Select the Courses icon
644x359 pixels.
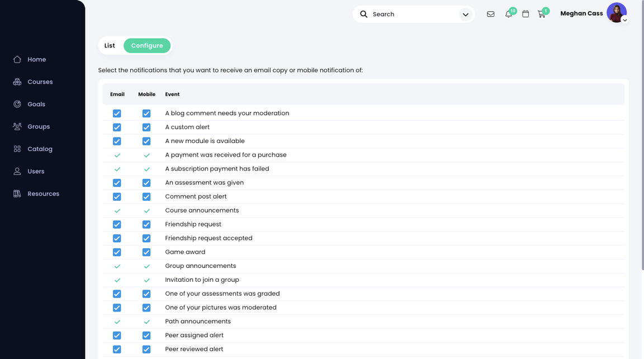click(x=16, y=82)
